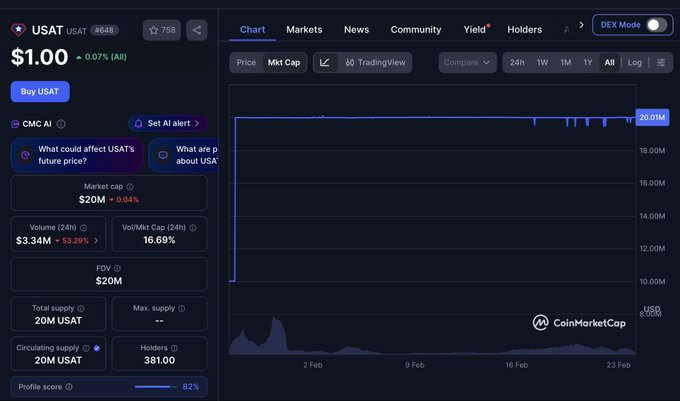Viewport: 680px width, 401px height.
Task: Click the $1.00 price text
Action: pyautogui.click(x=39, y=57)
